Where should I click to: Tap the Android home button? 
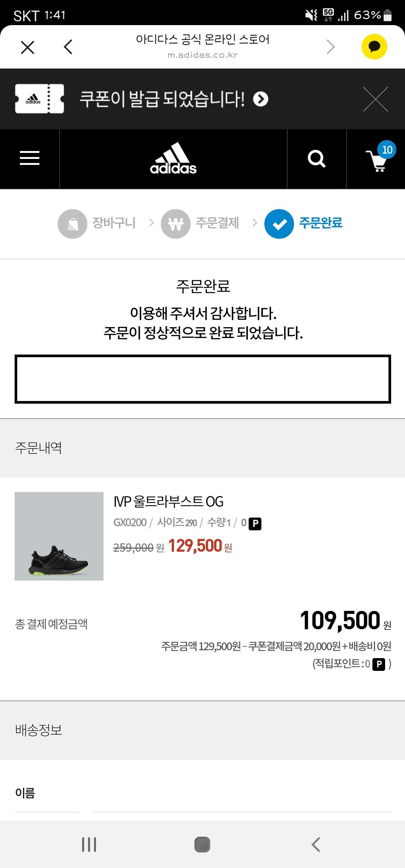[x=202, y=844]
